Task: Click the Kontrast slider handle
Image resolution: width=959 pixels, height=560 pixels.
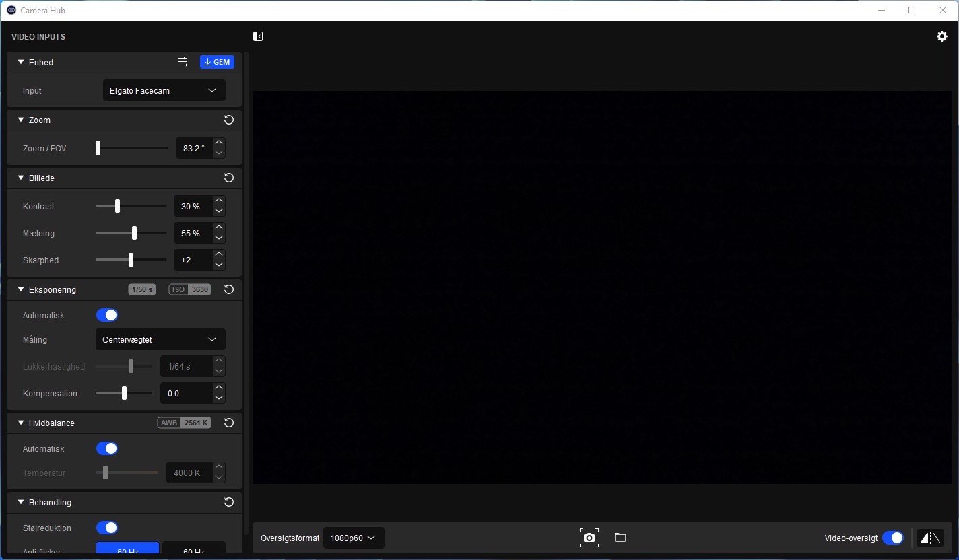Action: [117, 206]
